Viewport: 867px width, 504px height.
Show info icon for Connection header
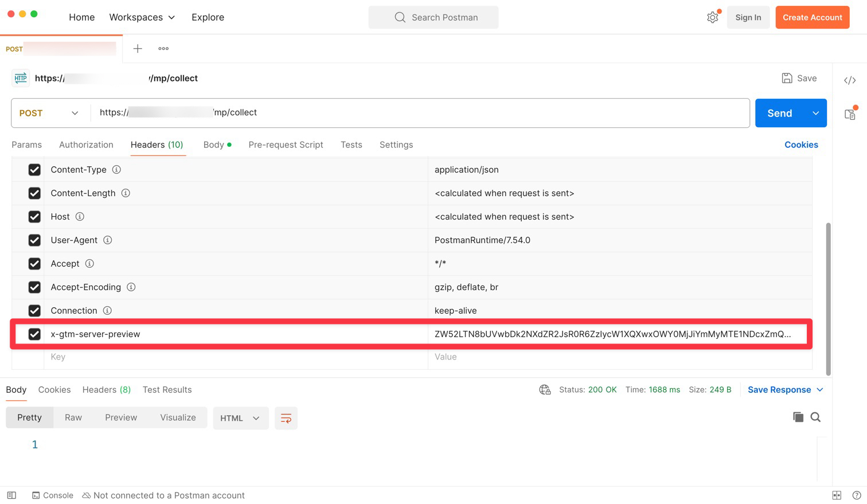(x=107, y=311)
